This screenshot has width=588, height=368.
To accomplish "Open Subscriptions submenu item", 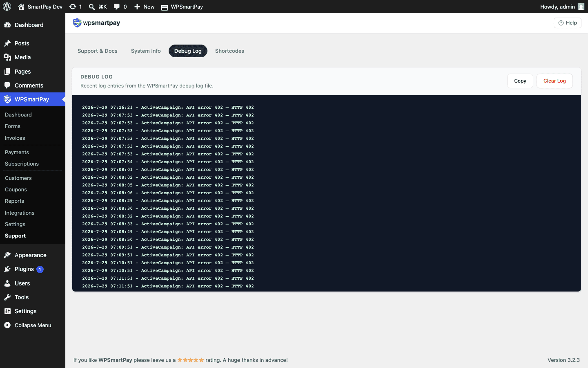I will coord(22,164).
